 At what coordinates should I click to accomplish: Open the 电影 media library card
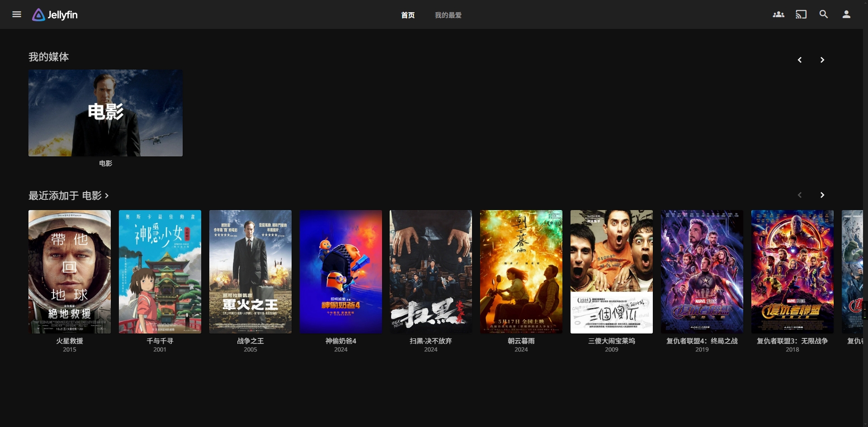[x=105, y=113]
